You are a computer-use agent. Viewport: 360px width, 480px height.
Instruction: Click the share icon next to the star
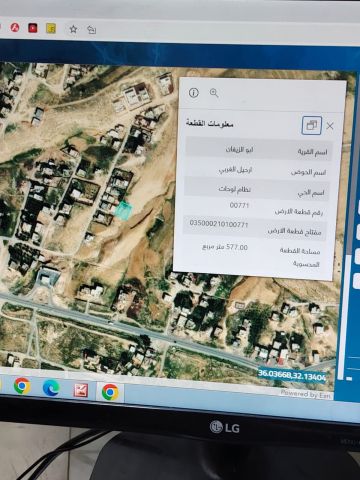91,30
